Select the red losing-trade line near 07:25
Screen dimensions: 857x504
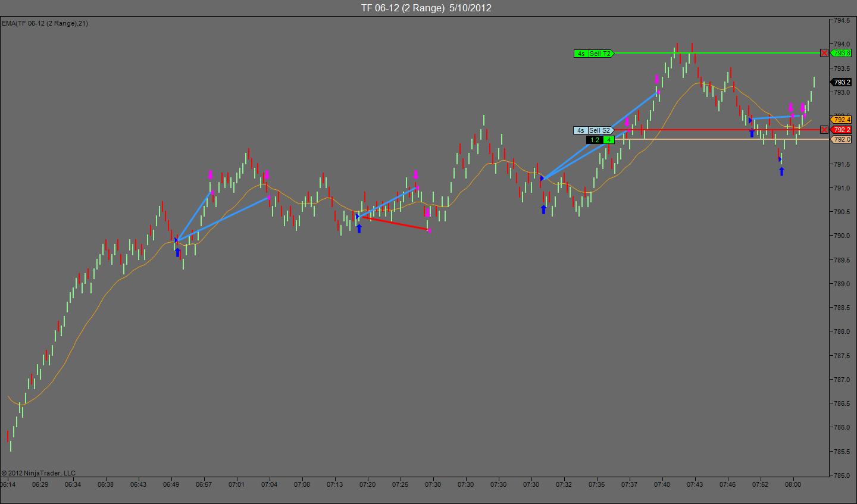393,223
